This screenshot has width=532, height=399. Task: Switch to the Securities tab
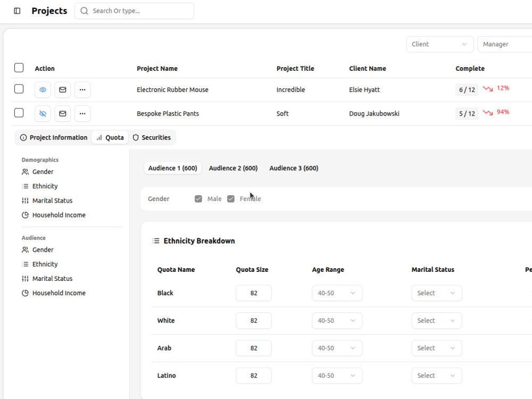(152, 137)
